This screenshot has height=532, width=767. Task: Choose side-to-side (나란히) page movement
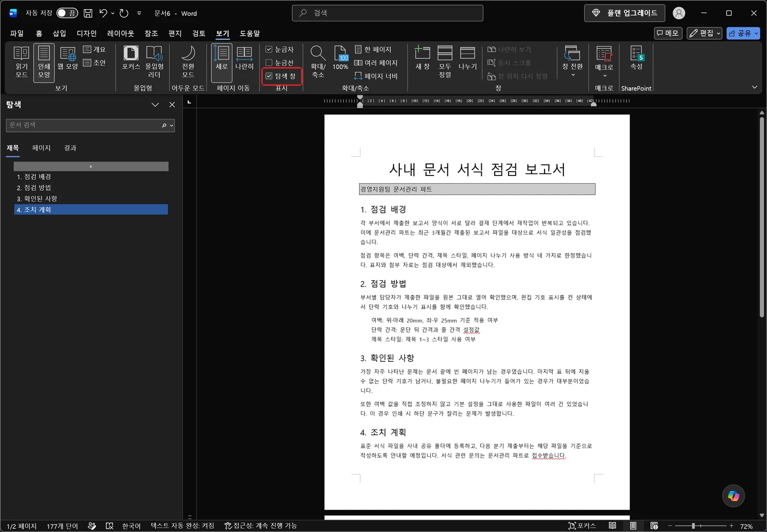244,59
